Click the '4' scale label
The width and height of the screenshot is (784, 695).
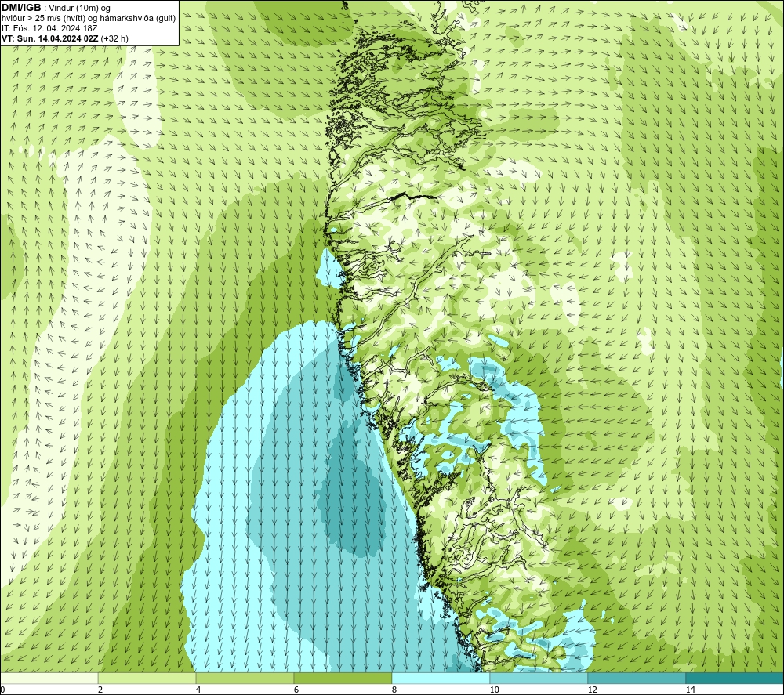pyautogui.click(x=198, y=690)
